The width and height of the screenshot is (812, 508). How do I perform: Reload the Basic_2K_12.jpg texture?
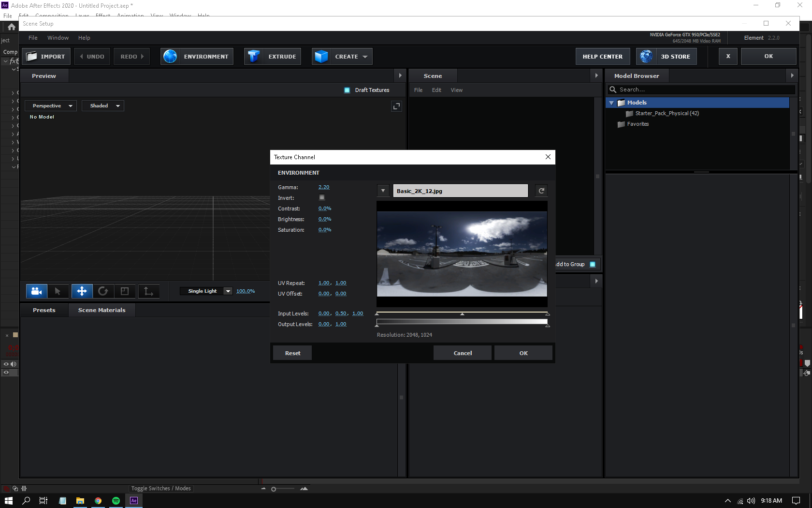[x=541, y=191]
